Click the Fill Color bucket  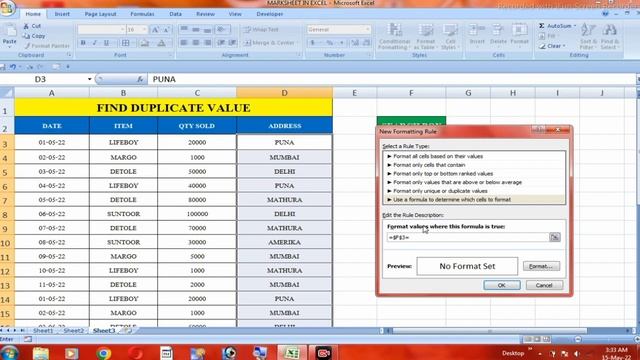(x=144, y=43)
